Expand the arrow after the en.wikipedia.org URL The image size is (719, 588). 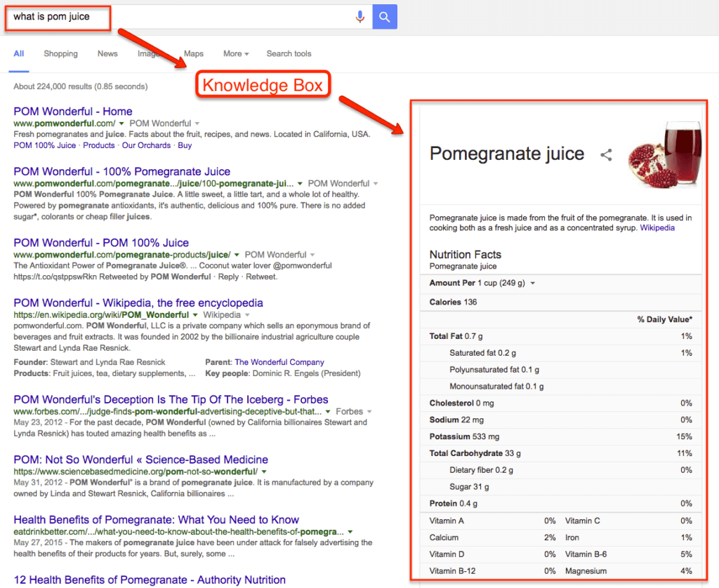coord(195,315)
